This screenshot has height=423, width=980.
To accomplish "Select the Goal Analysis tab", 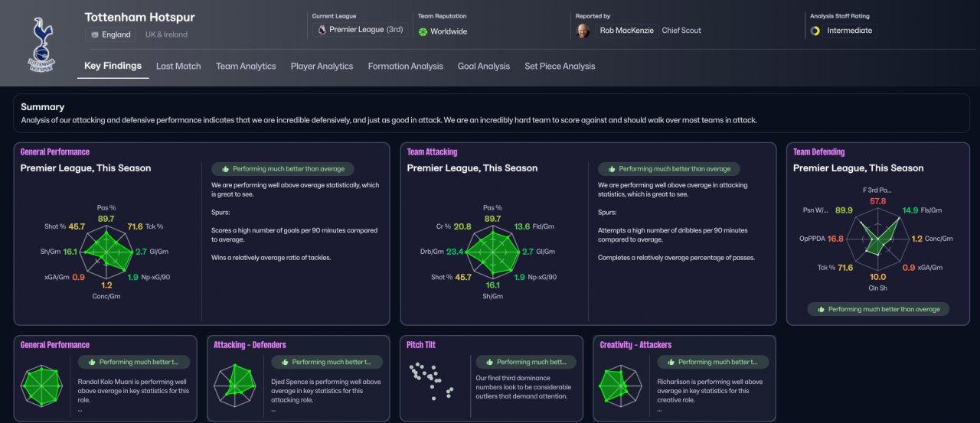I will pos(484,67).
